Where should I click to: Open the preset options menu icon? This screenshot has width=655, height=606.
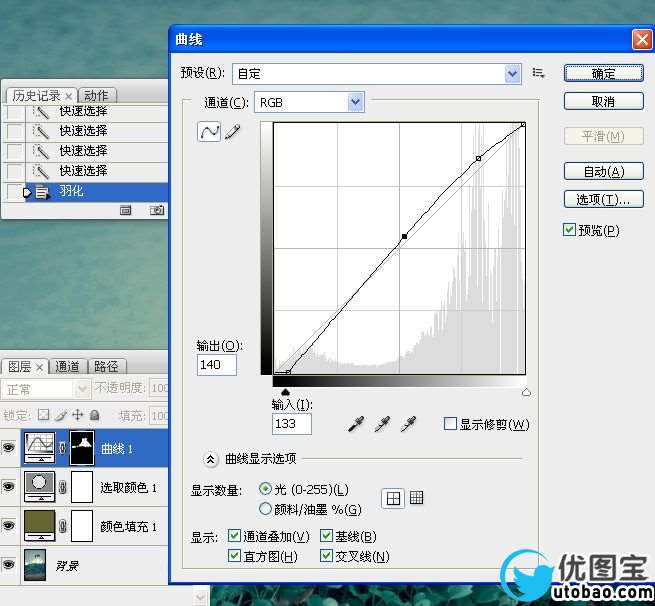pos(538,74)
